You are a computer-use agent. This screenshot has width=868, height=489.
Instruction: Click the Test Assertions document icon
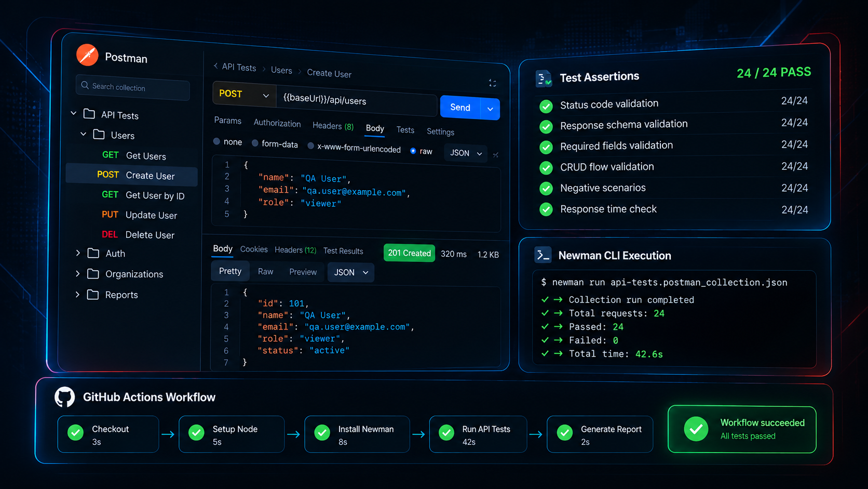[544, 78]
